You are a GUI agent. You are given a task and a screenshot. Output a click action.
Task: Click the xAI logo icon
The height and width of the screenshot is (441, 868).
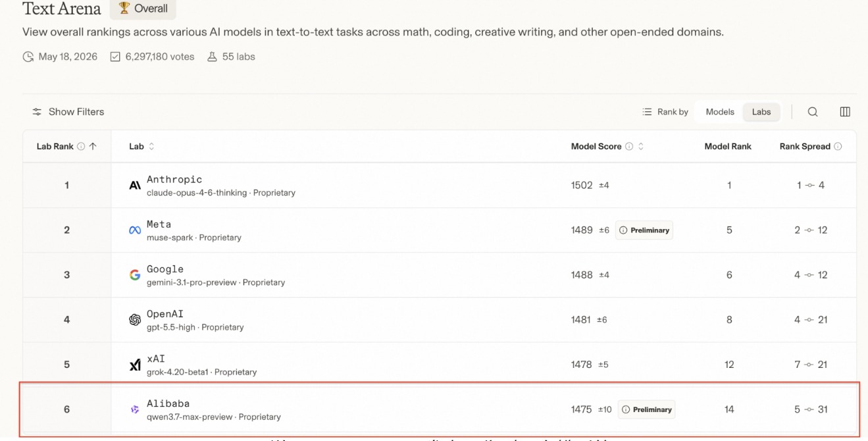[135, 365]
